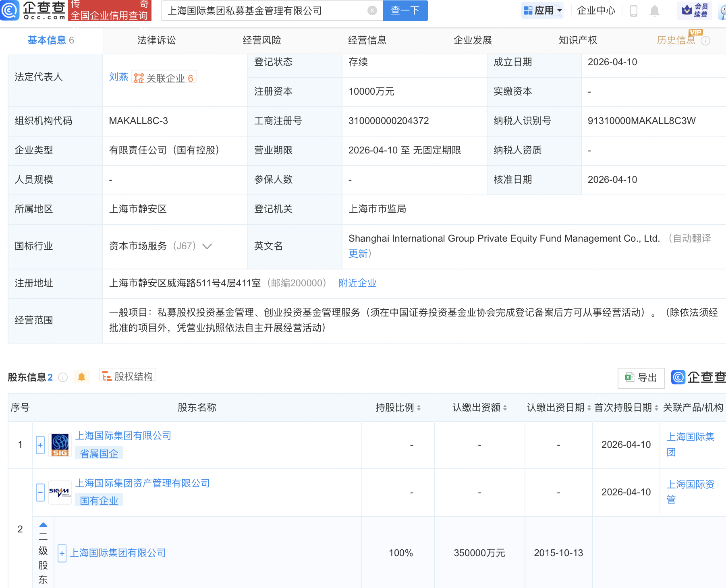This screenshot has height=588, width=726.
Task: Expand the 资本市场服务 industry chevron
Action: (x=207, y=246)
